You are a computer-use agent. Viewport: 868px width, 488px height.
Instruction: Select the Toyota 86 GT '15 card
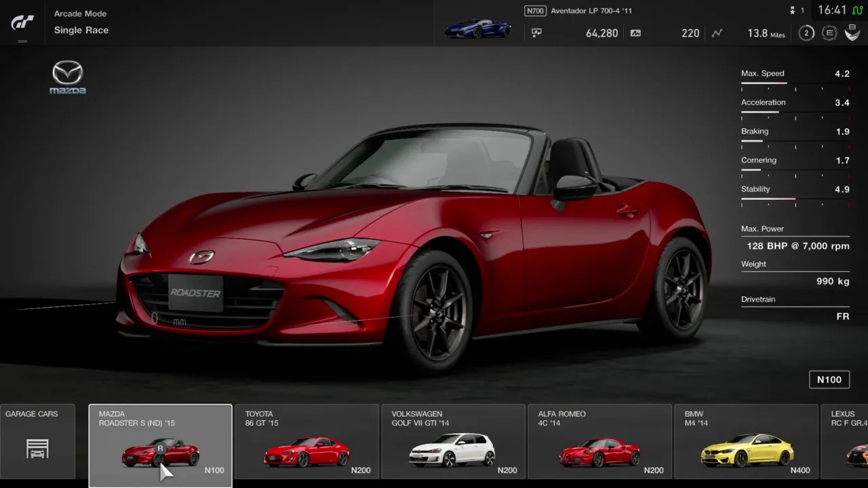coord(307,442)
